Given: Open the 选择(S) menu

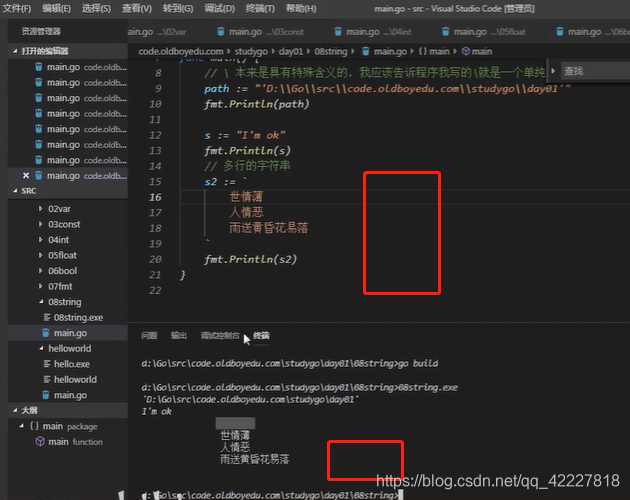Looking at the screenshot, I should coord(96,8).
